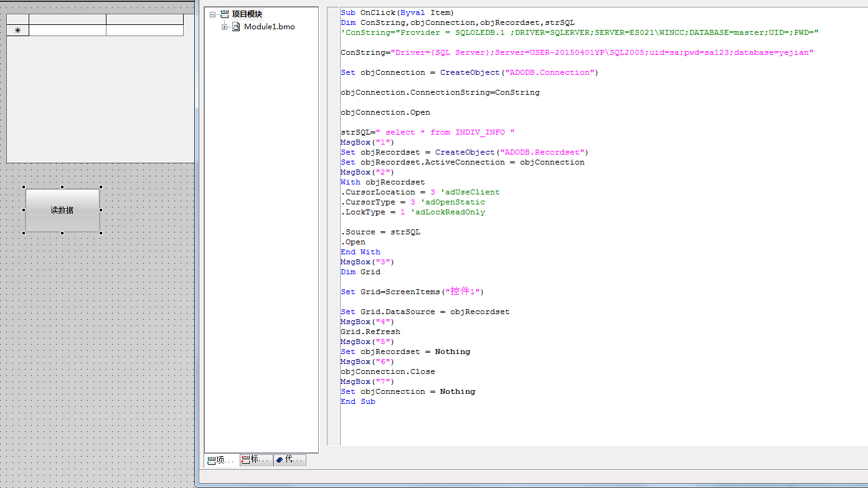Click the 'With objRecordset' line
868x488 pixels.
pyautogui.click(x=383, y=182)
